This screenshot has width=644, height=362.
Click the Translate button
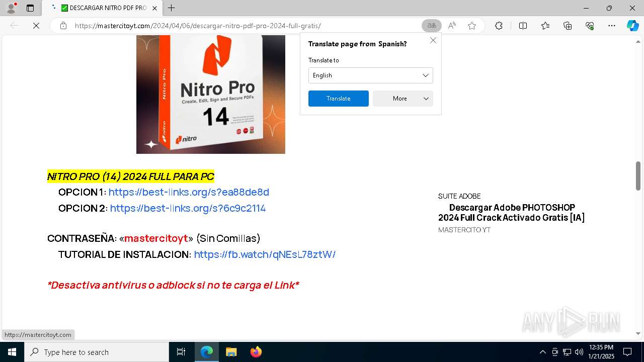(x=338, y=99)
